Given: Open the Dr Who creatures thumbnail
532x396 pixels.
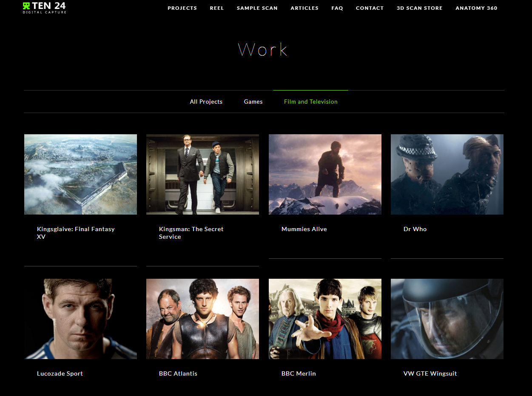Looking at the screenshot, I should (x=447, y=174).
